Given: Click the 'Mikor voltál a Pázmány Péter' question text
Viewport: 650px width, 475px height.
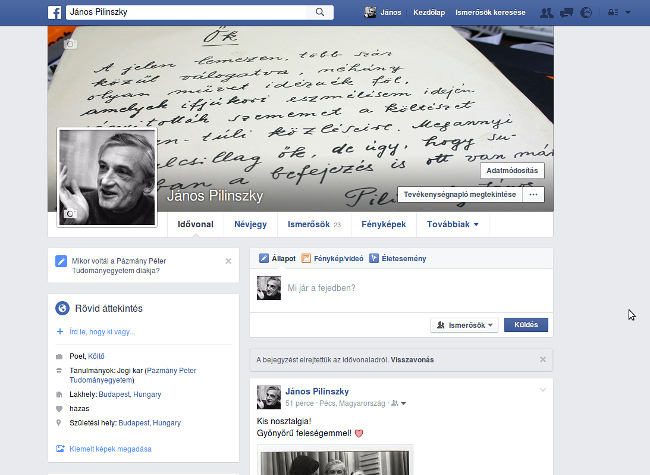Looking at the screenshot, I should click(x=119, y=266).
